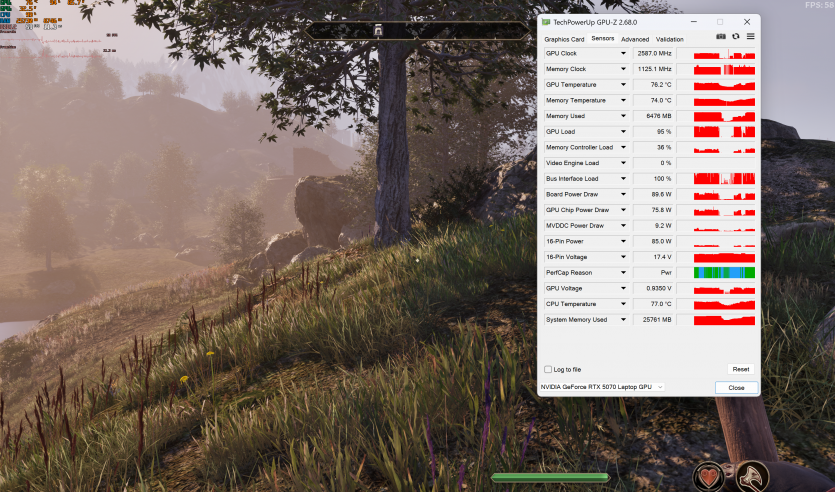The height and width of the screenshot is (492, 835).
Task: Click the round stamina icon beside the heart
Action: pos(752,476)
